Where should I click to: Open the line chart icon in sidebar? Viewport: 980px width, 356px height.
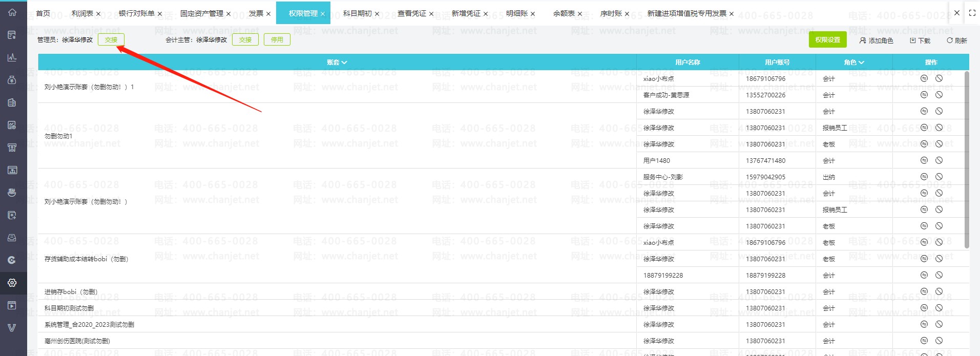click(12, 57)
